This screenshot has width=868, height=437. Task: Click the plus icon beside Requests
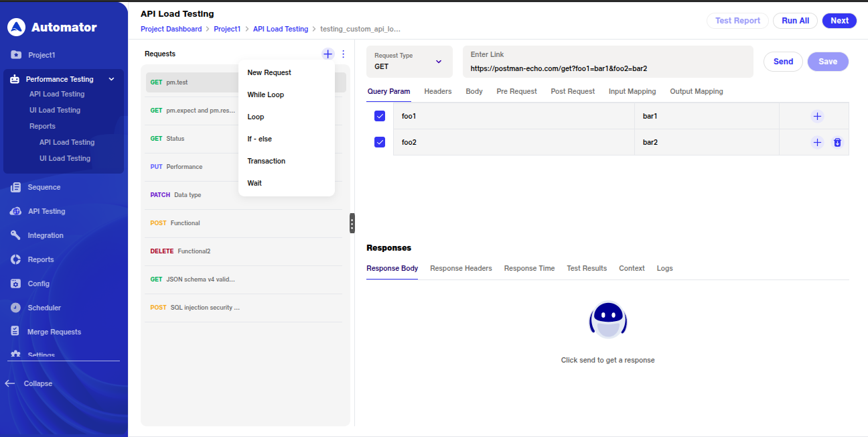click(328, 54)
